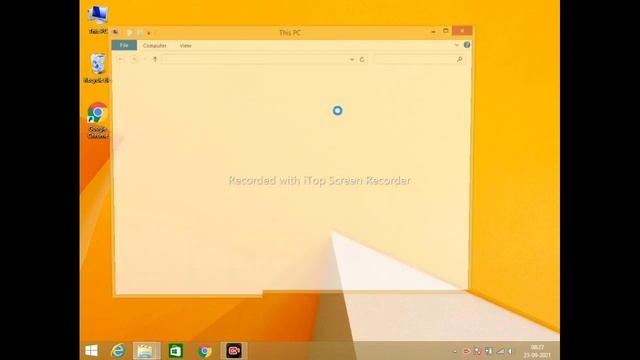
Task: Go up one folder level
Action: pos(155,60)
